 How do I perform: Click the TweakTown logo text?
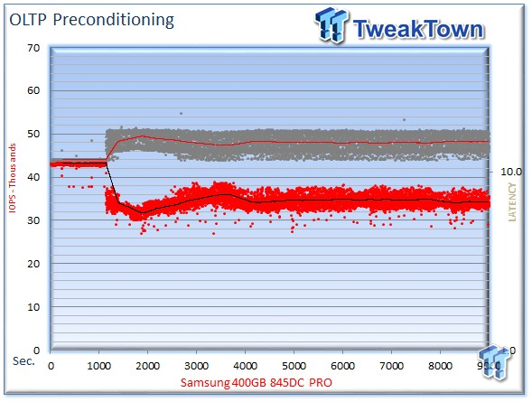coord(419,29)
